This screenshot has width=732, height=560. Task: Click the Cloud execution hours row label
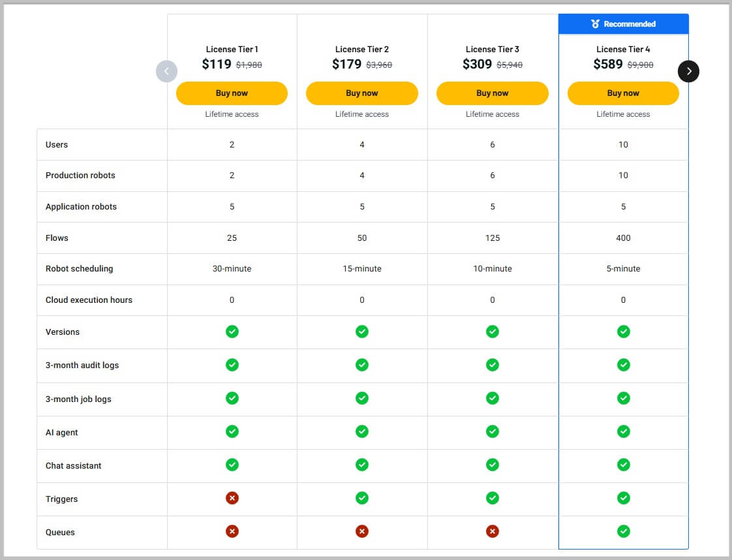pos(89,300)
